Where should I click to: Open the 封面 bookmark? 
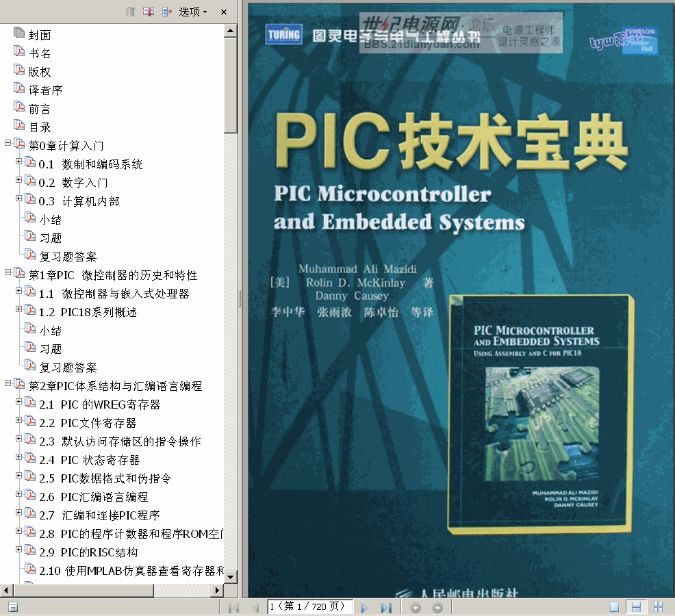click(40, 35)
